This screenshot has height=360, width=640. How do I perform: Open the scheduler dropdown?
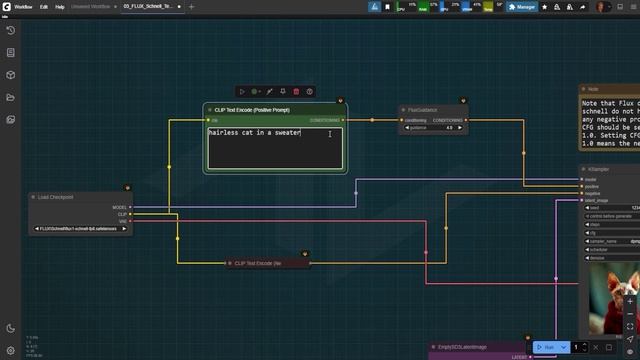pos(613,249)
